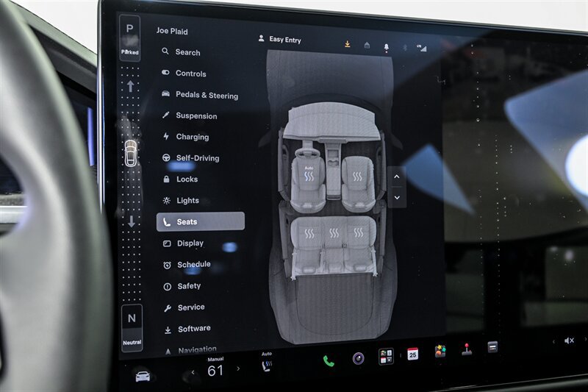Screen dimensions: 588x392
Task: Tap the car icon on the gear slider
Action: coord(131,153)
